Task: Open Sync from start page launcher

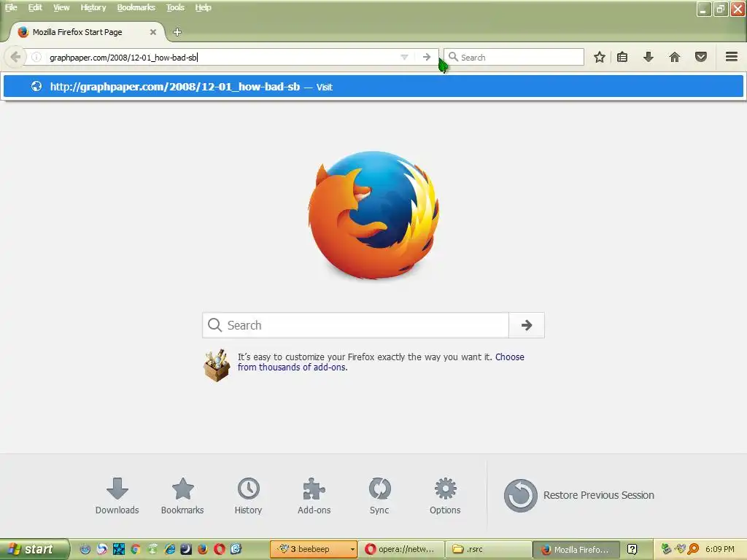Action: pyautogui.click(x=379, y=496)
